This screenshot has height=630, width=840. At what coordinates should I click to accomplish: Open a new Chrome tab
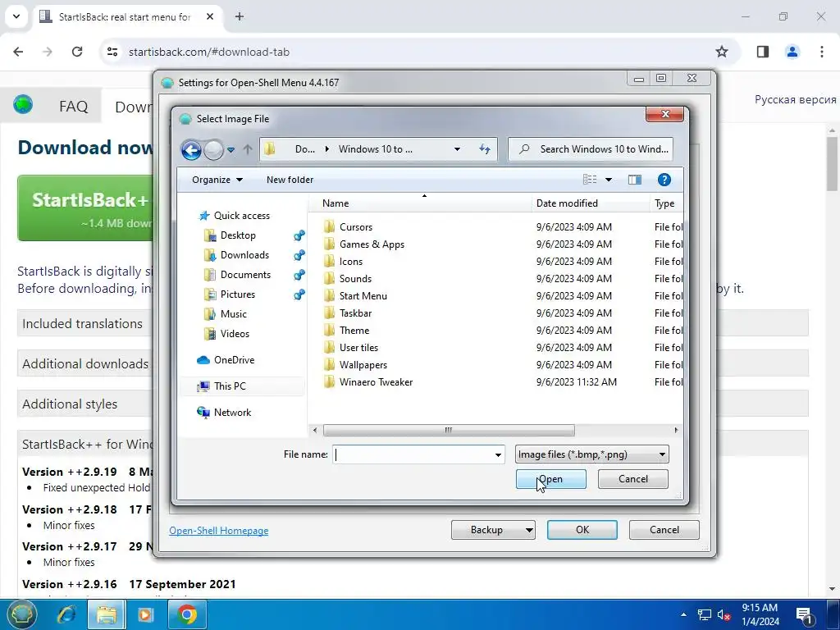[x=240, y=16]
